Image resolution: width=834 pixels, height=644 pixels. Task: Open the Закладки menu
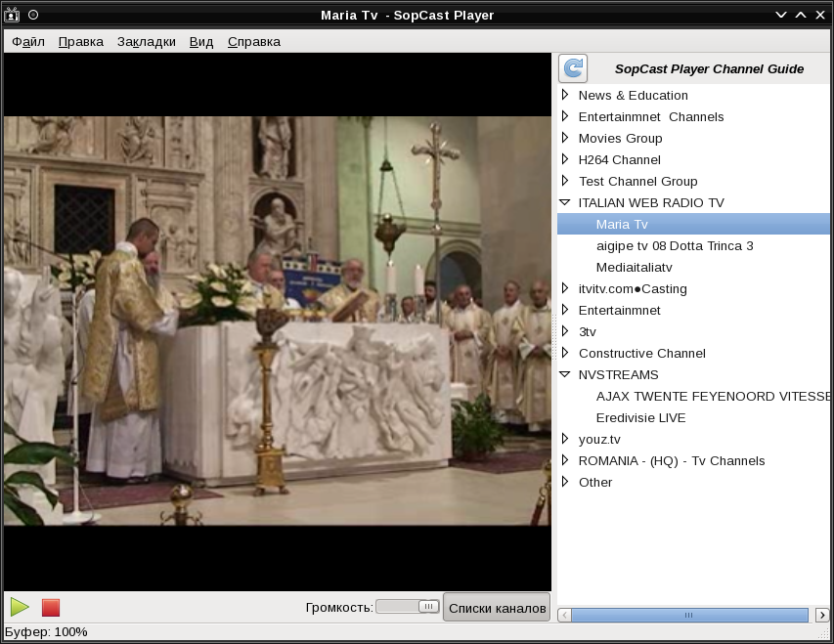[147, 41]
